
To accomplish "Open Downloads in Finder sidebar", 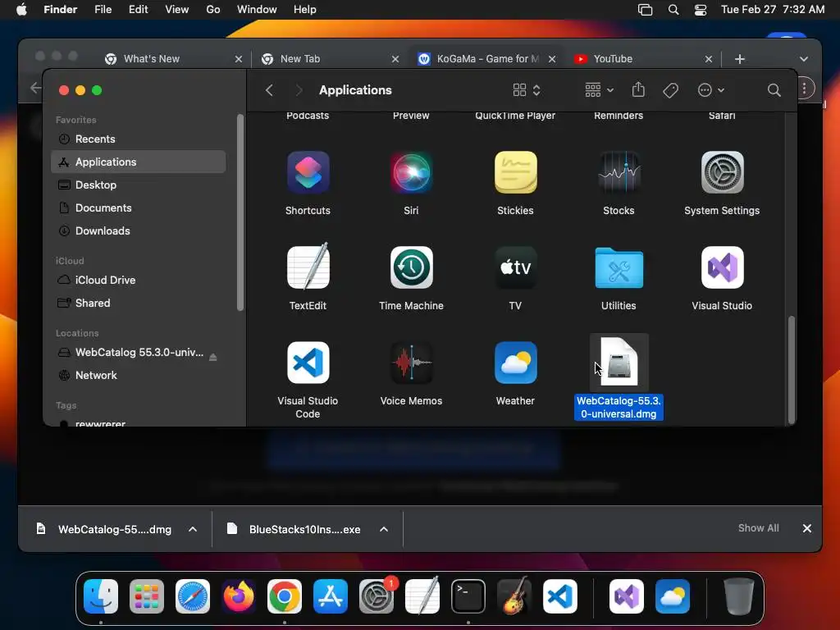I will (138, 231).
